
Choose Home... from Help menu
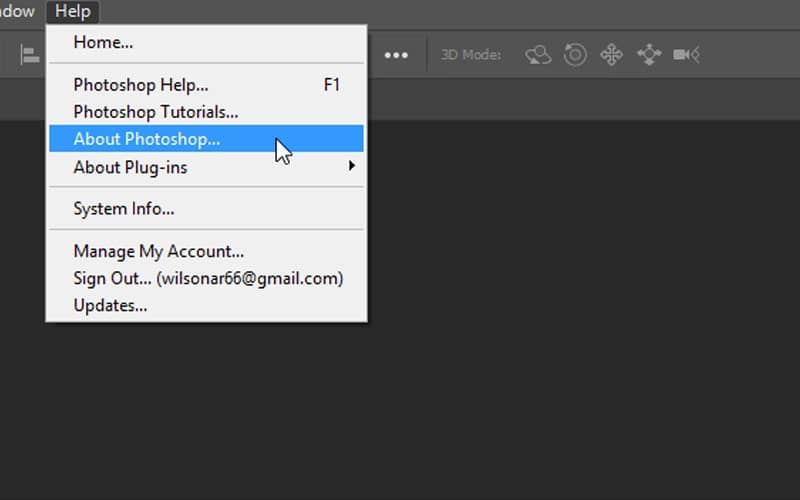pyautogui.click(x=206, y=42)
